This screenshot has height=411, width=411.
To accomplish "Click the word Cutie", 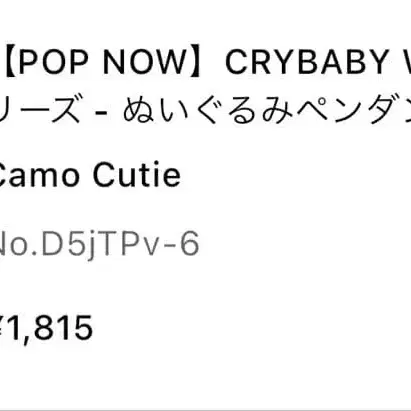I will point(137,175).
